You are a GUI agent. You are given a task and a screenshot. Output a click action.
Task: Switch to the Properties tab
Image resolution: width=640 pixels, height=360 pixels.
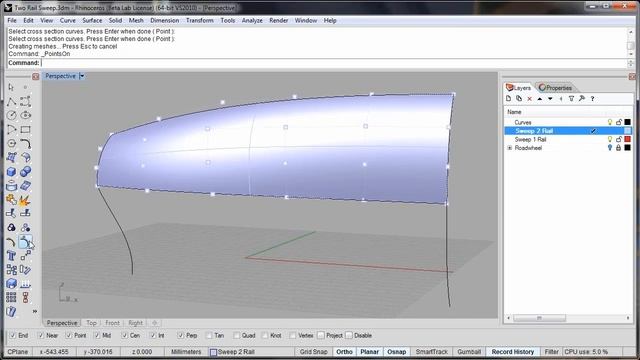[x=555, y=88]
